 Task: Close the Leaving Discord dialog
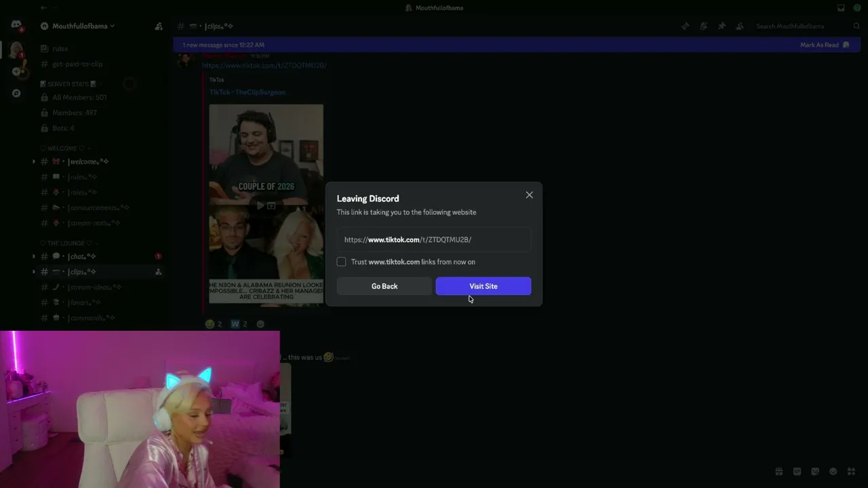530,195
